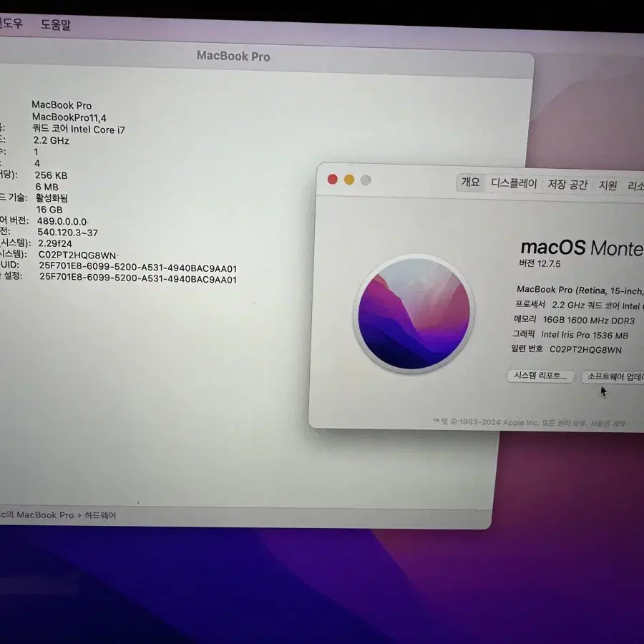
Task: Minimize the About This Mac window
Action: (349, 180)
